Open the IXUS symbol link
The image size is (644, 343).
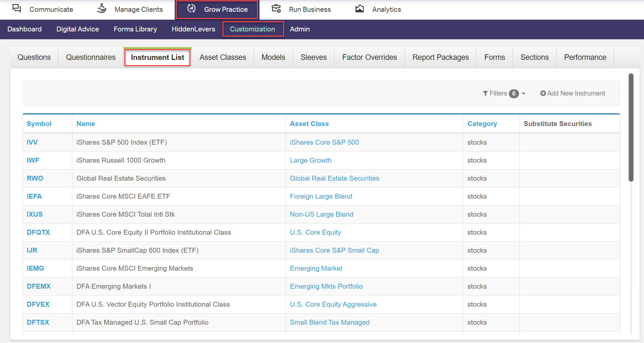[35, 214]
